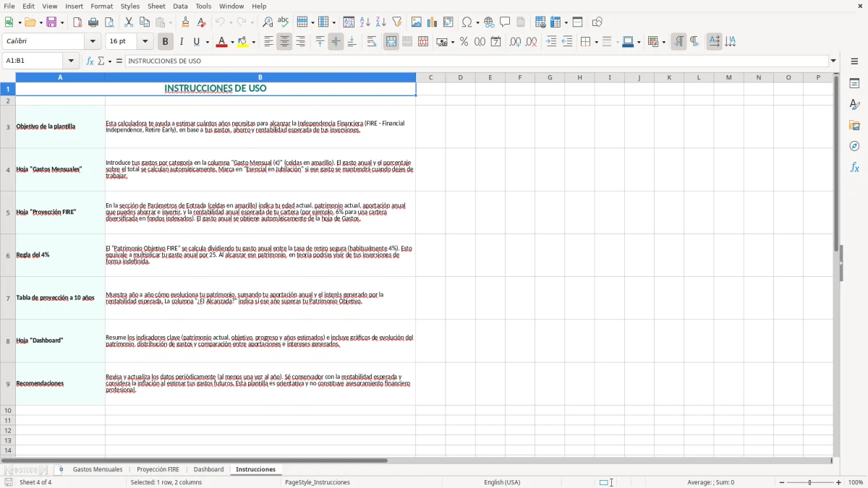Open the Tools menu
868x488 pixels.
(x=203, y=6)
